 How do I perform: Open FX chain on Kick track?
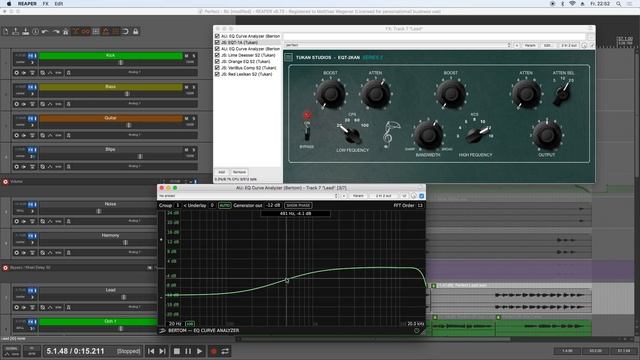pyautogui.click(x=31, y=56)
